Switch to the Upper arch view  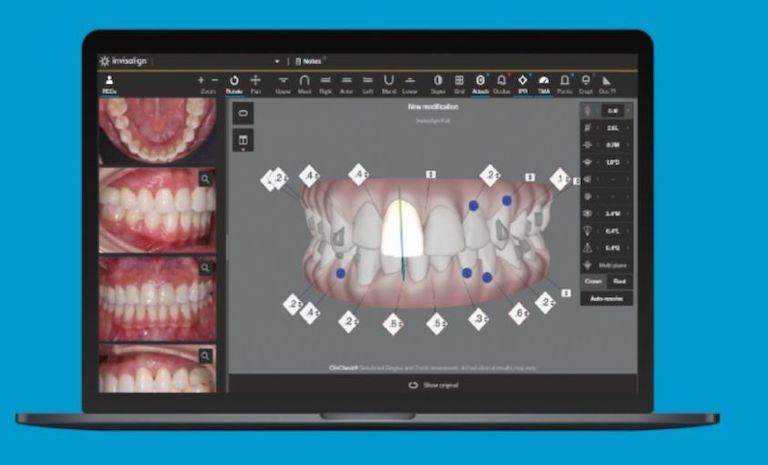pyautogui.click(x=283, y=84)
